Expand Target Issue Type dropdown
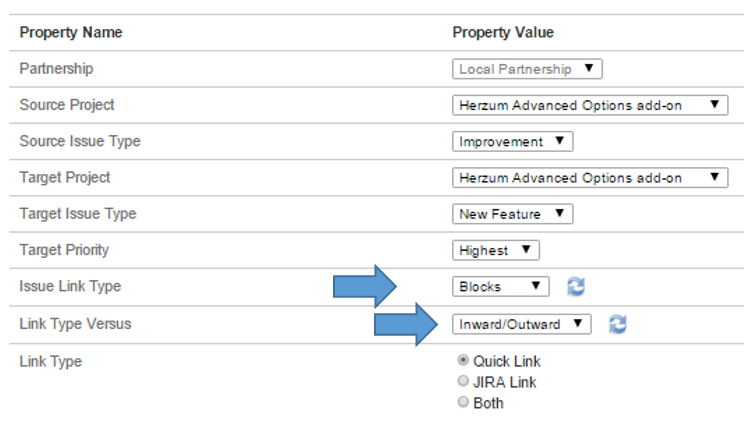 click(x=512, y=214)
